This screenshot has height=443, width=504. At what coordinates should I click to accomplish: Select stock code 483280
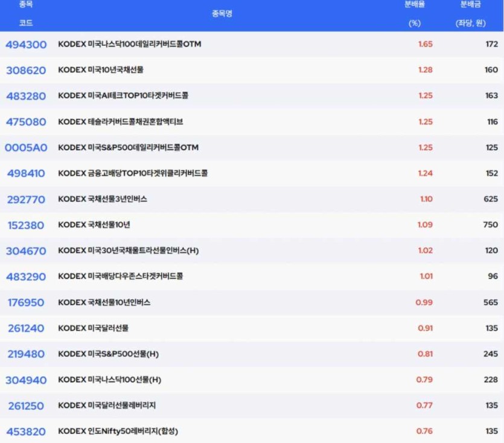26,96
